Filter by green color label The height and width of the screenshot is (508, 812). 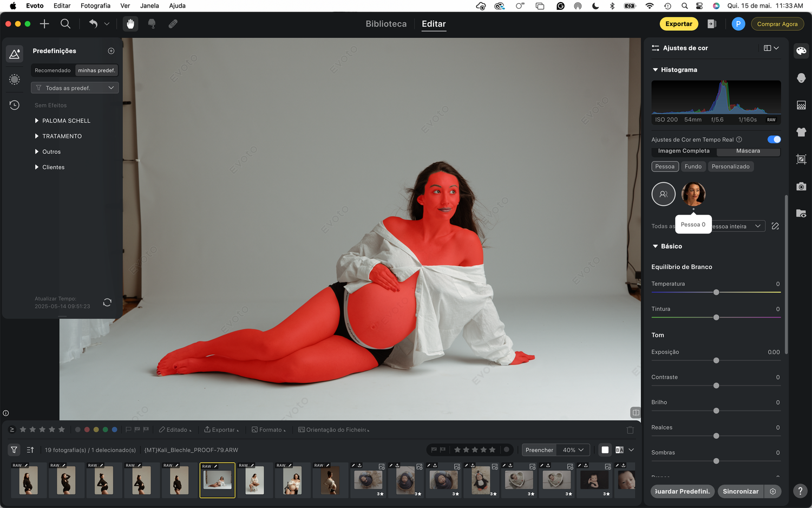click(105, 430)
